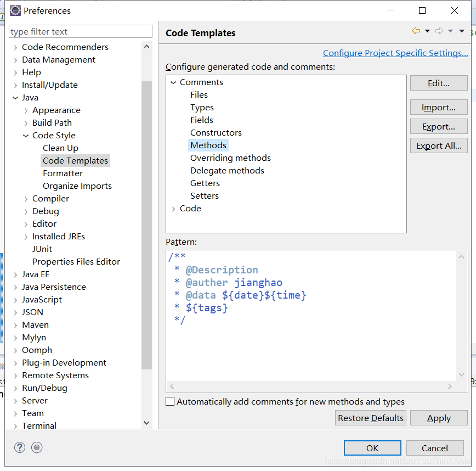
Task: Select the Types comment template
Action: tap(202, 107)
